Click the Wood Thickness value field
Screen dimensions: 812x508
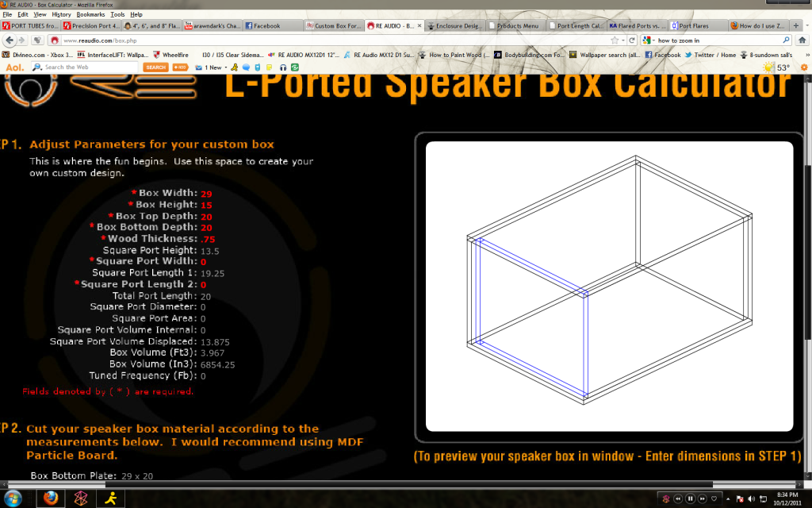pos(208,239)
